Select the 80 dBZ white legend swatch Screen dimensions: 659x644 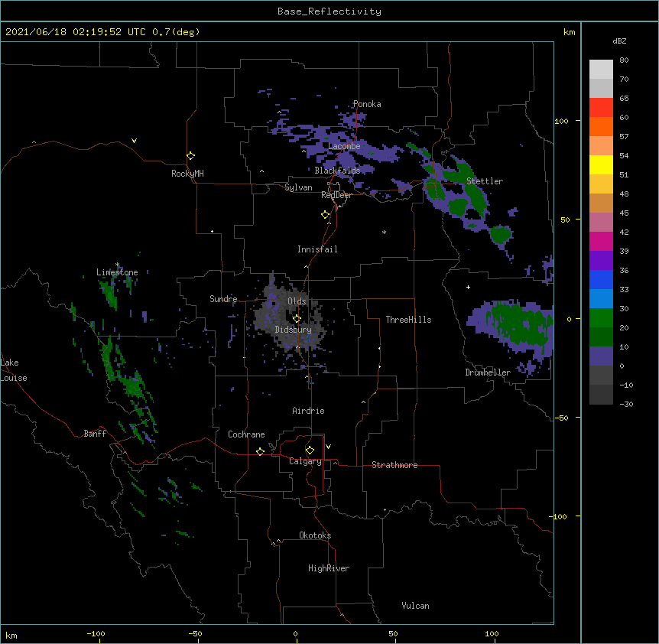coord(601,70)
